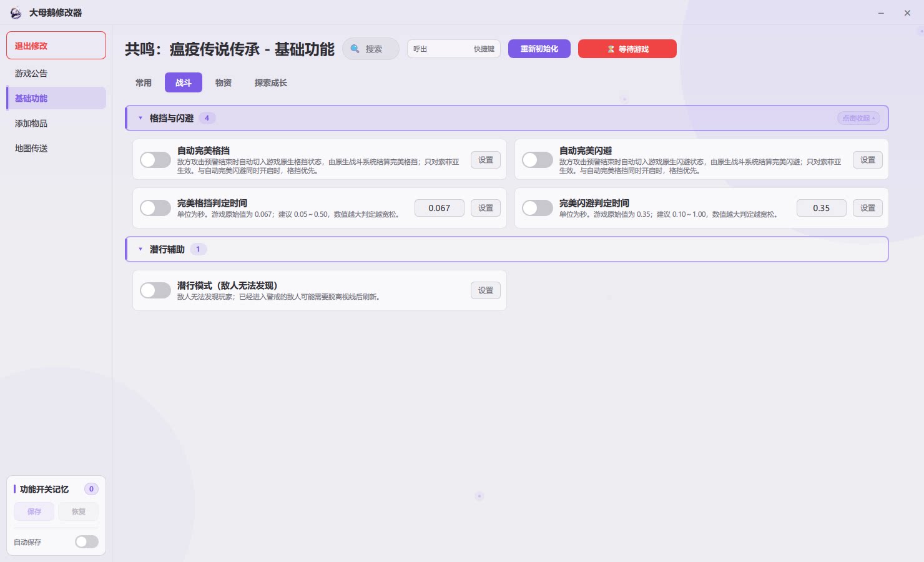The height and width of the screenshot is (562, 924).
Task: Click the 功能开关记忆 count badge 0
Action: tap(91, 489)
